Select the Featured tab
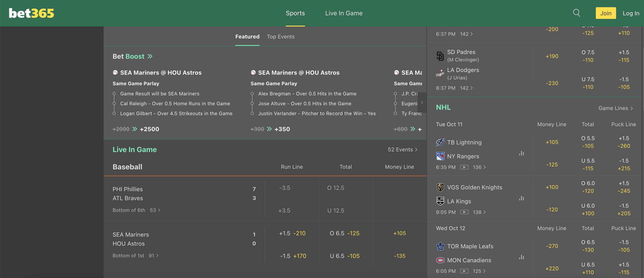644x278 pixels. click(x=247, y=37)
